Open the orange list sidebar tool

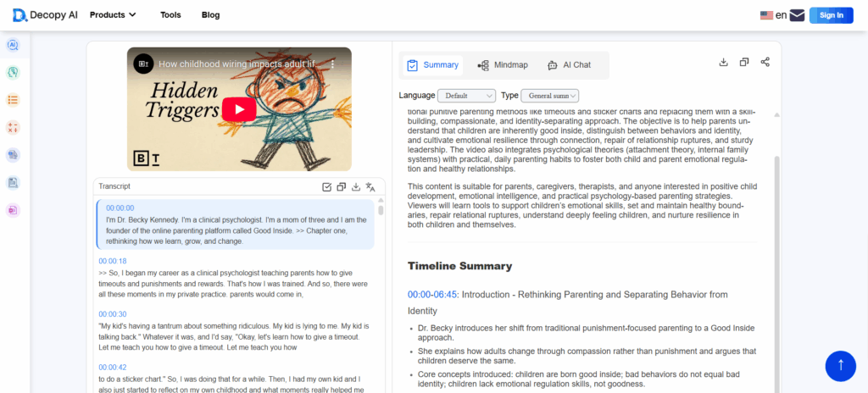[x=14, y=100]
